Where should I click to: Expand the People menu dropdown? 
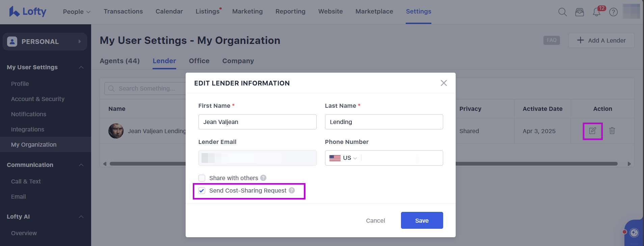click(x=77, y=11)
